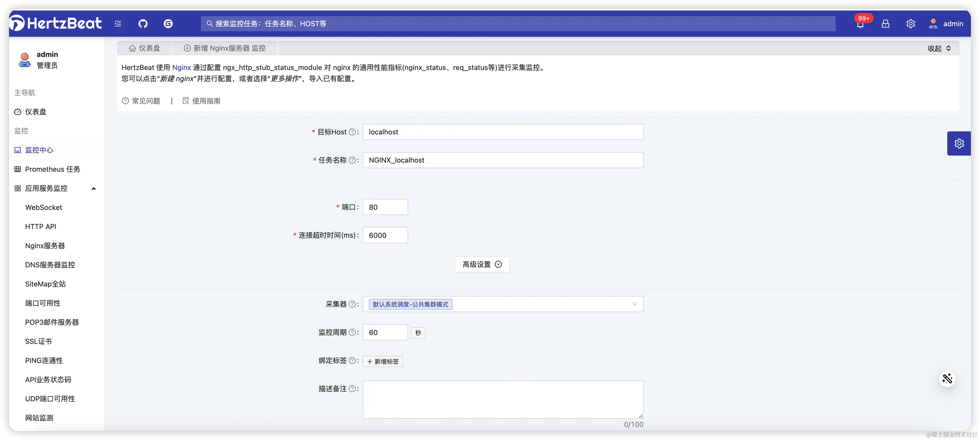This screenshot has width=980, height=440.
Task: Click help icon next to 目标Host
Action: click(352, 132)
